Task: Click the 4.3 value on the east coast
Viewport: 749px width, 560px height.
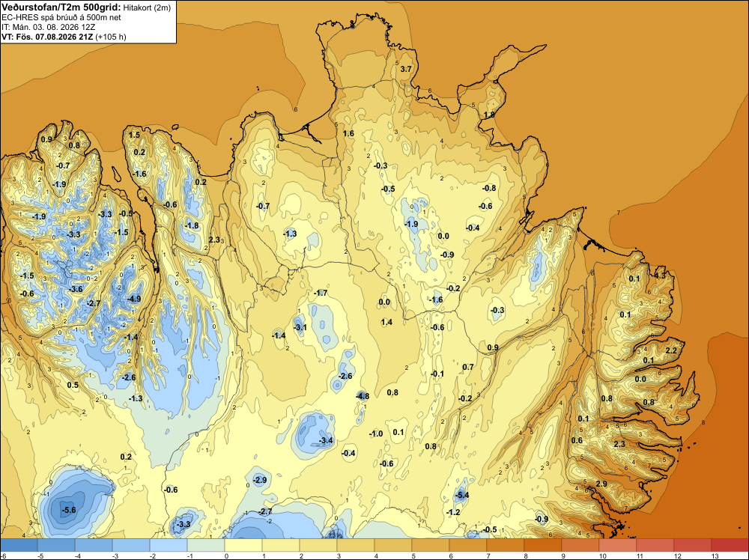Action: 659,276
